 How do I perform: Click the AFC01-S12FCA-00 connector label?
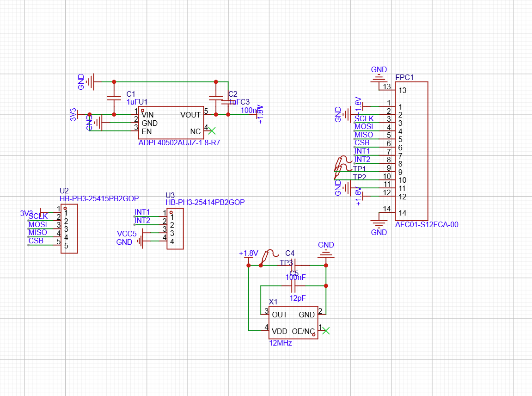coord(427,225)
